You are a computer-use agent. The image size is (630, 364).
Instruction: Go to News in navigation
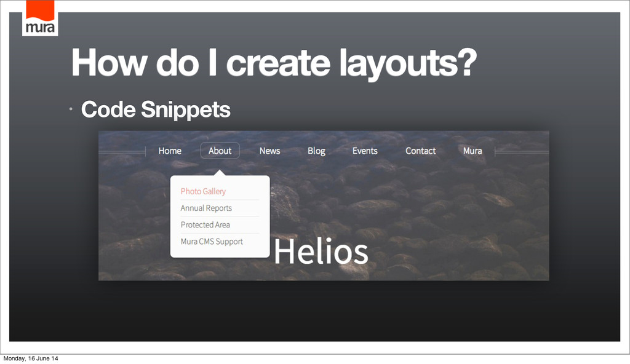(269, 151)
